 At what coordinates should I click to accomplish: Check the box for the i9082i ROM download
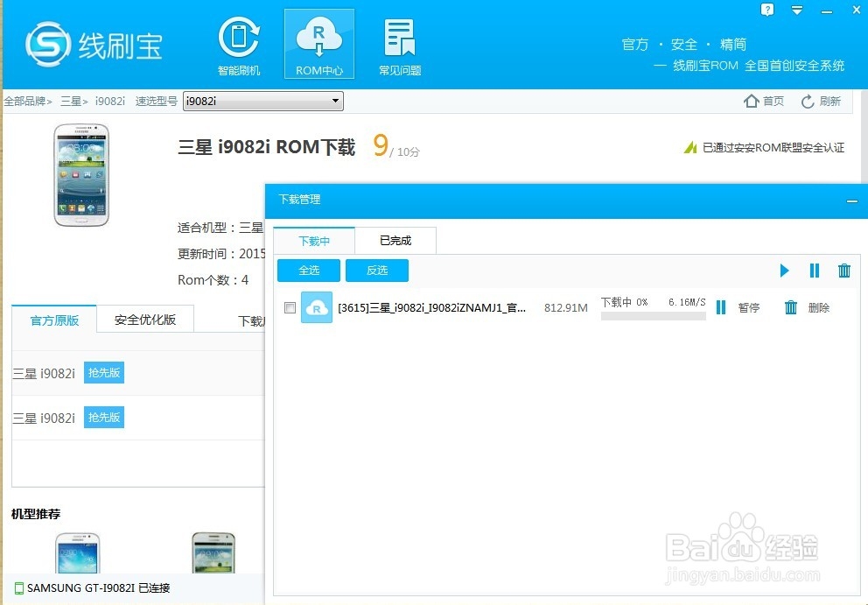coord(290,307)
